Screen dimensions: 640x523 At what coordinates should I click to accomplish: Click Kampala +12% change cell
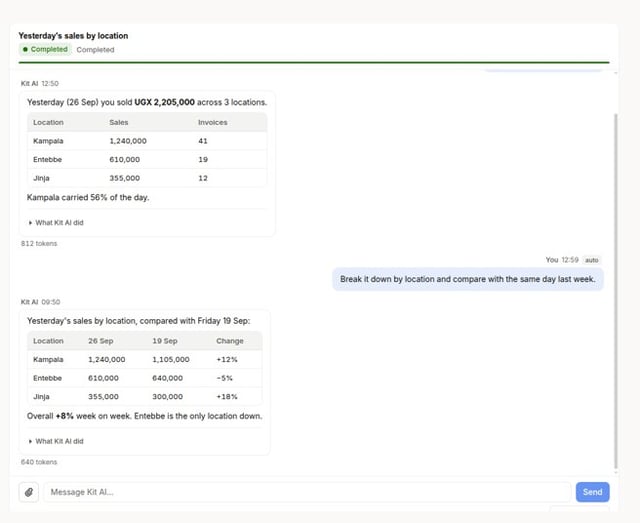227,359
